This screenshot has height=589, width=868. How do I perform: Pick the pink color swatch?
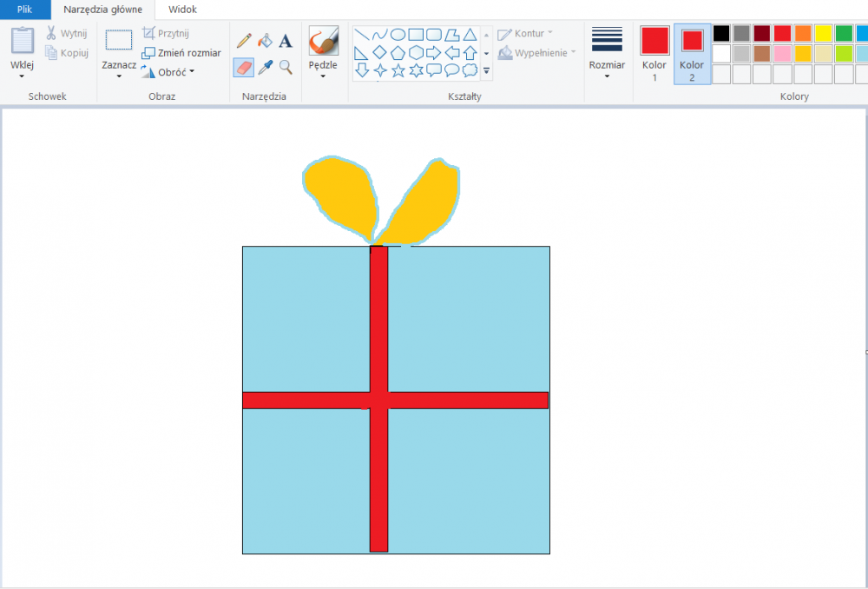click(x=783, y=54)
